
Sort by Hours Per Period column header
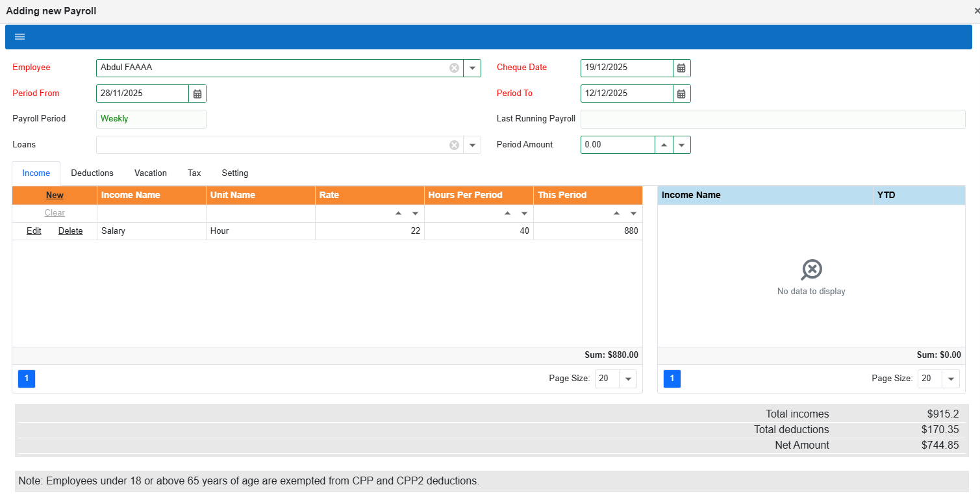[479, 195]
